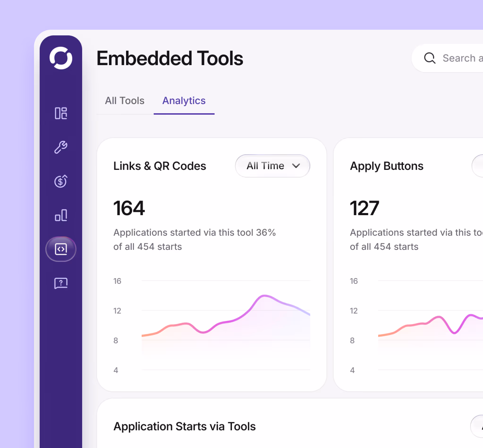Click the Apply Buttons card title
This screenshot has width=483, height=448.
tap(386, 166)
